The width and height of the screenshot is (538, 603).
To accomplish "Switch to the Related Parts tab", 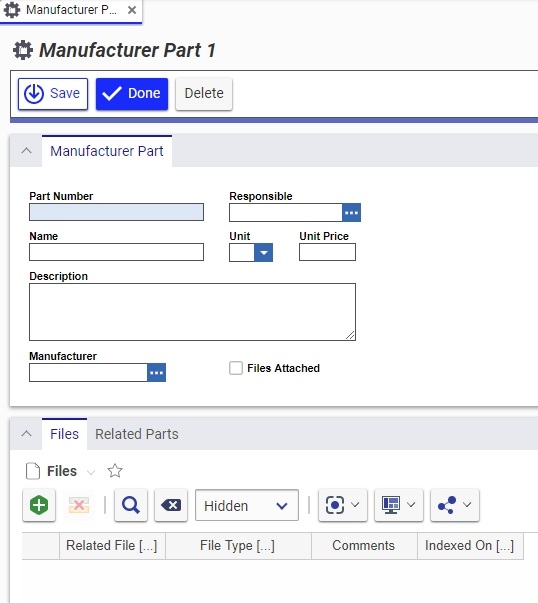I will pos(137,434).
